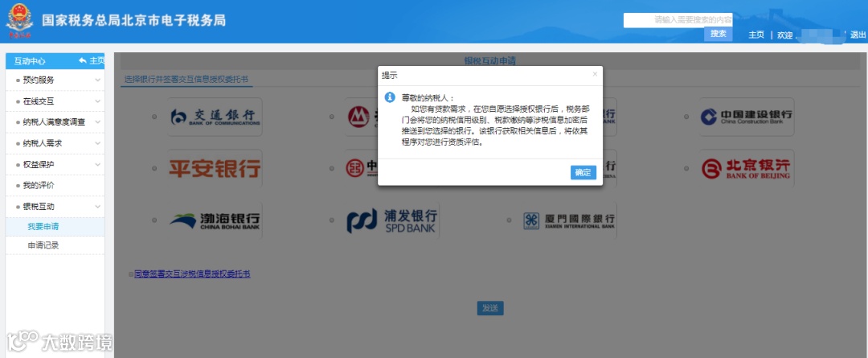868x358 pixels.
Task: Select the 浦发银行 SPD Bank logo
Action: tap(392, 220)
